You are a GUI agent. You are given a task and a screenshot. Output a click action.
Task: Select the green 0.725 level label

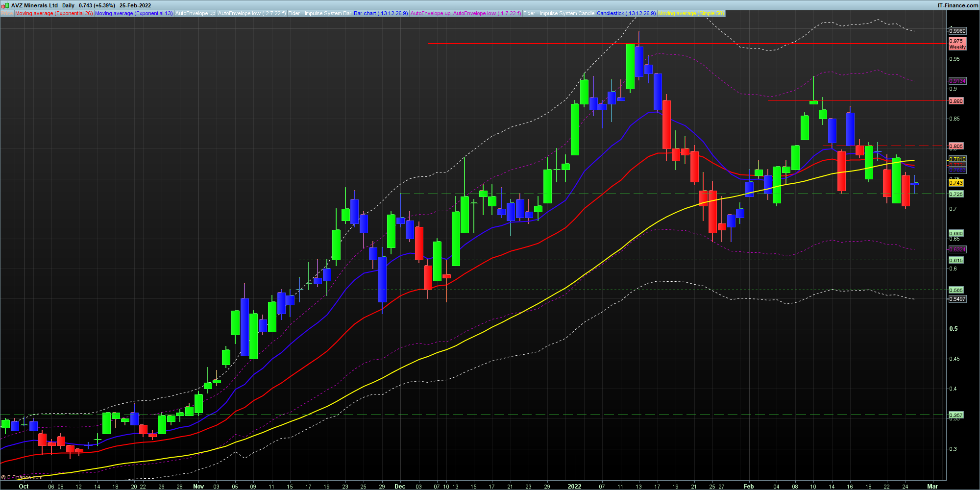click(956, 194)
